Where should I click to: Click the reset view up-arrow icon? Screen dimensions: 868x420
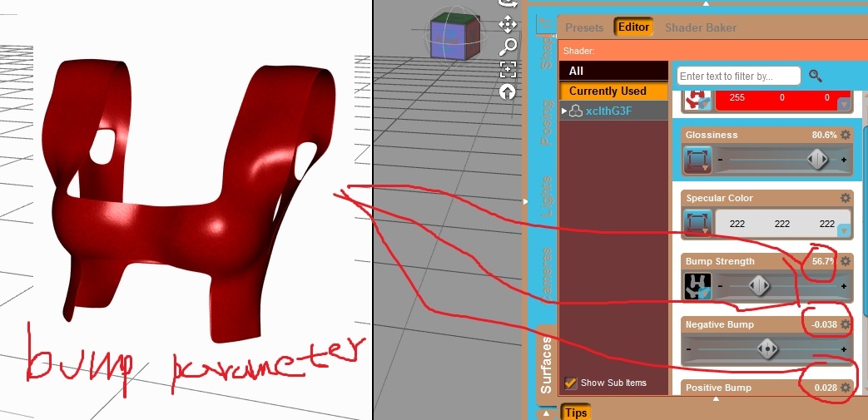(508, 91)
